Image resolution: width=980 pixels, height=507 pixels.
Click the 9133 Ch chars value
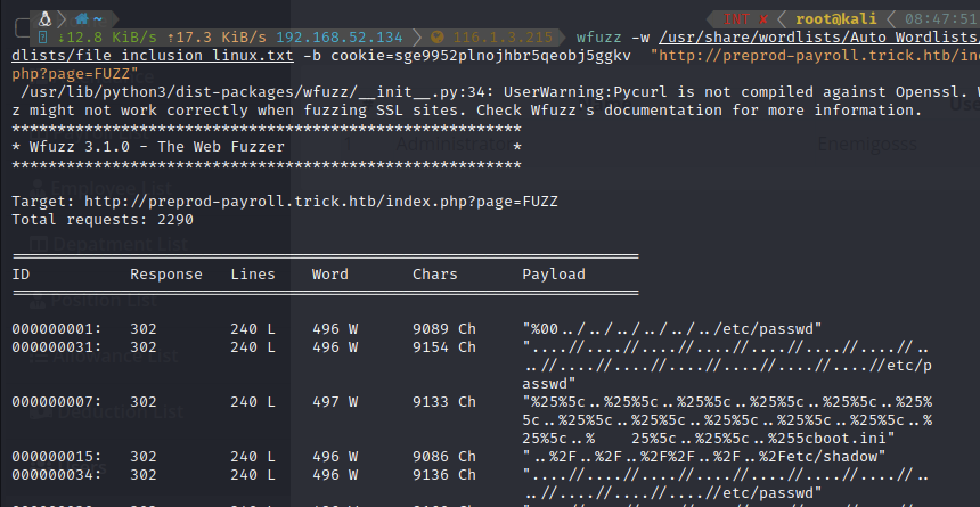(444, 402)
